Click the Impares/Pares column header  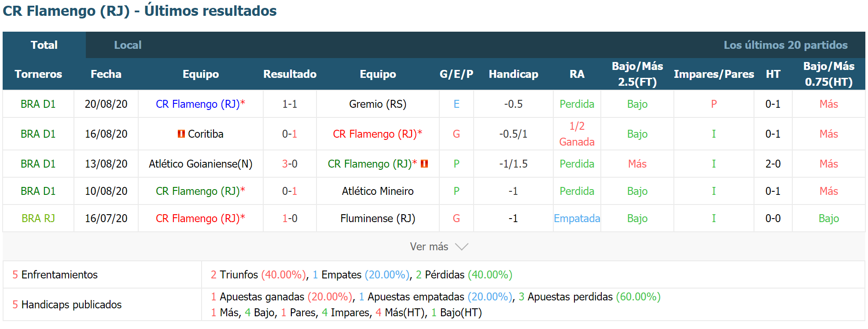click(714, 74)
